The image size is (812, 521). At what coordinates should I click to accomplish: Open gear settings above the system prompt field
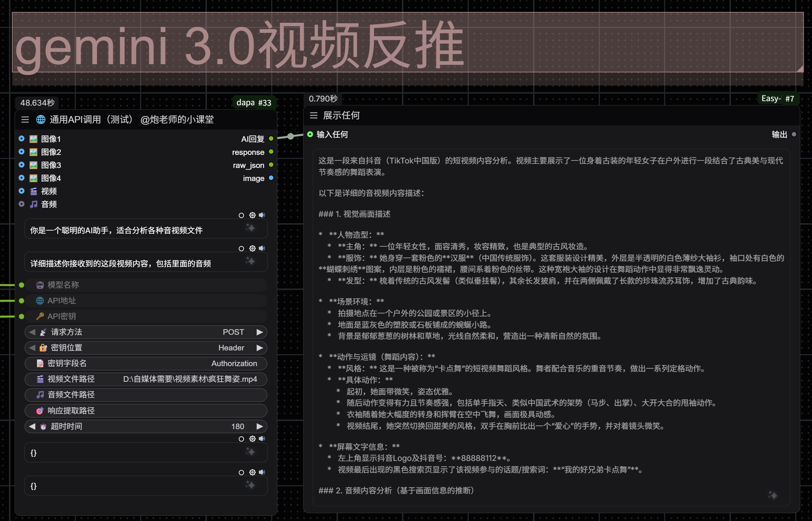pyautogui.click(x=252, y=215)
